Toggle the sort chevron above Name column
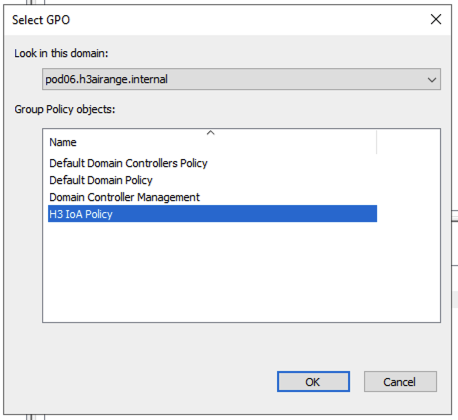This screenshot has height=420, width=458. tap(210, 133)
